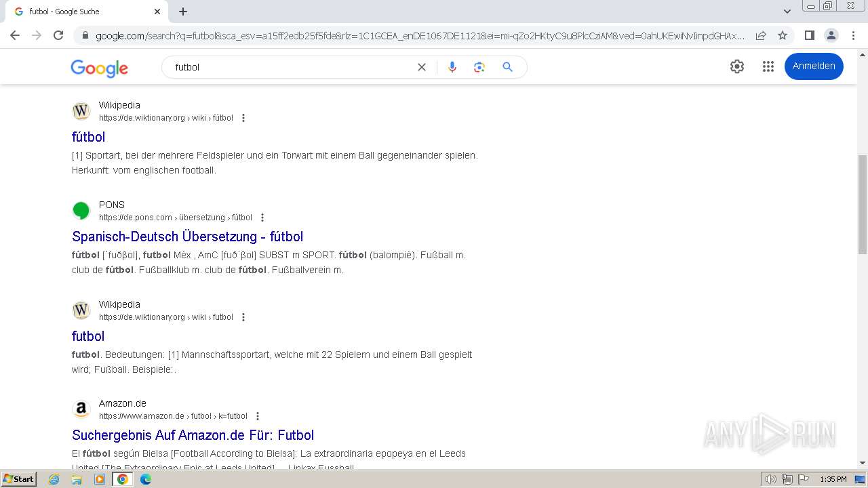The height and width of the screenshot is (488, 868).
Task: Open more options for wiki › fútbol result
Action: [243, 118]
